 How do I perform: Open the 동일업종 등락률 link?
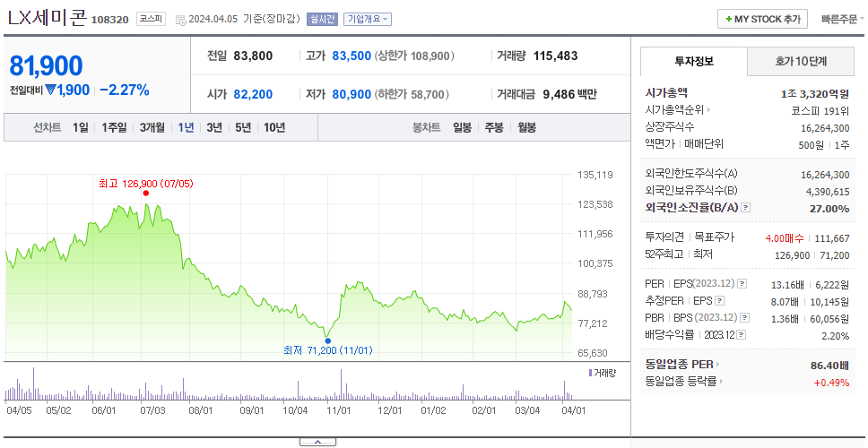pyautogui.click(x=681, y=381)
